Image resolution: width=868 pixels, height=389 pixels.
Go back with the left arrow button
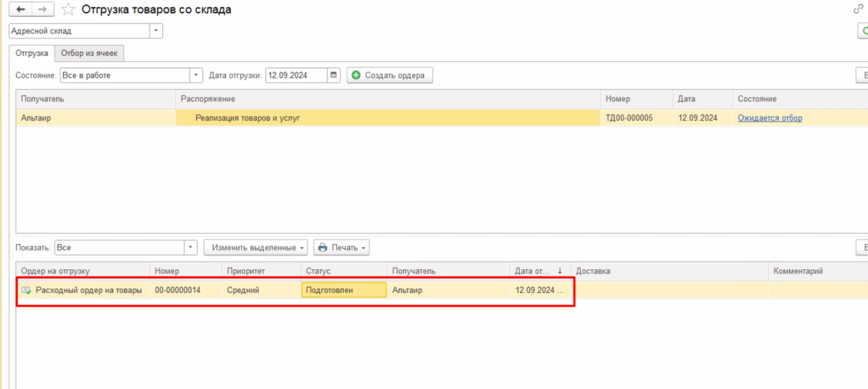tap(21, 9)
